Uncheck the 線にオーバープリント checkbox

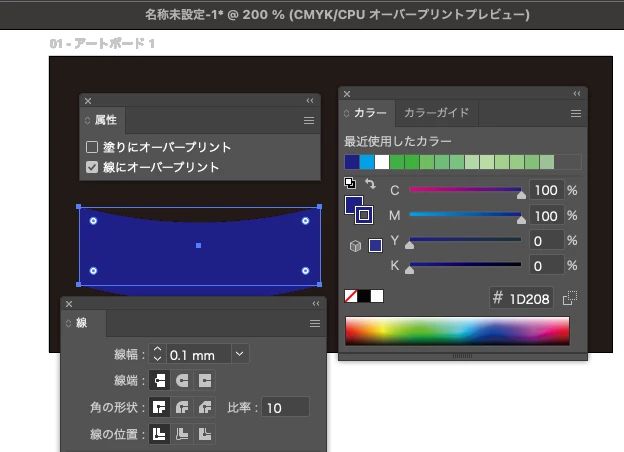point(92,167)
